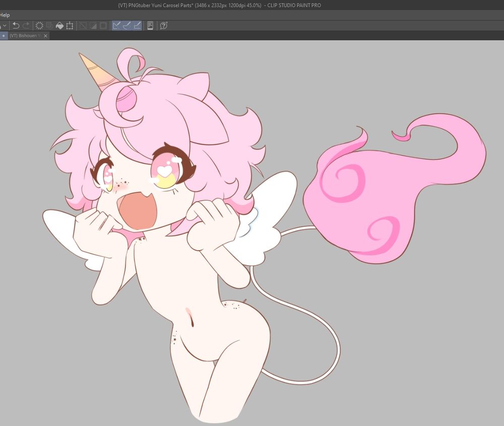504x426 pixels.
Task: Open the Help menu
Action: [x=5, y=15]
